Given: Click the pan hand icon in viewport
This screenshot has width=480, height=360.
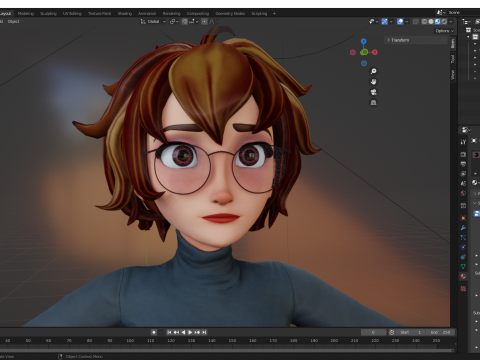Looking at the screenshot, I should (x=373, y=82).
